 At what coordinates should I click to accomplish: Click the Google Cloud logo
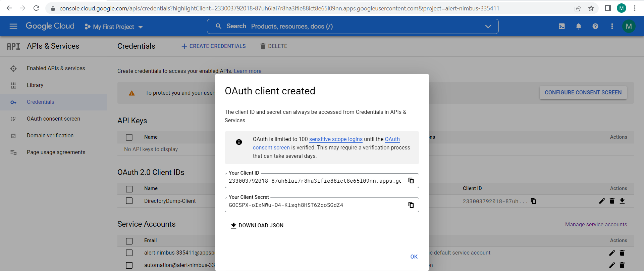click(x=50, y=26)
